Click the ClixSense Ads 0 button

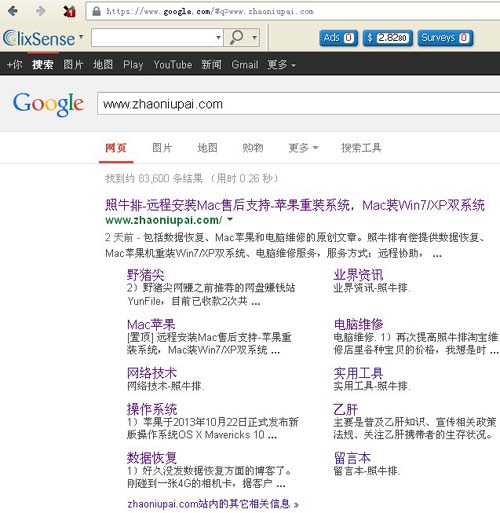point(339,38)
